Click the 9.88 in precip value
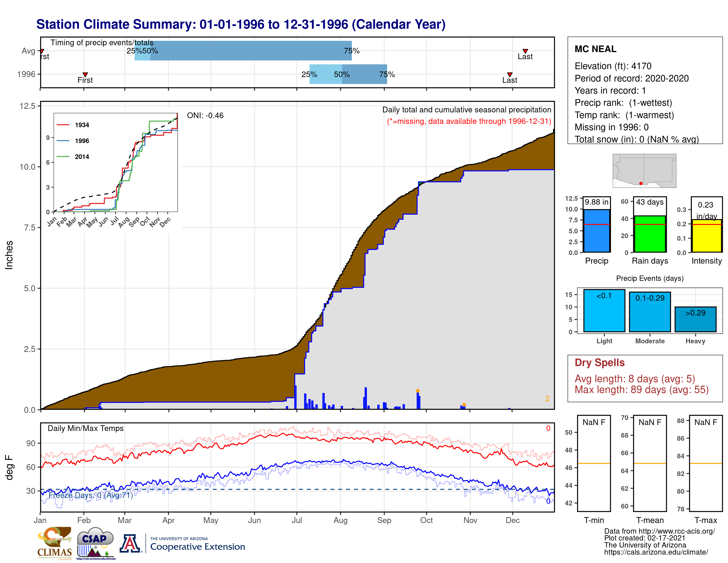 tap(597, 202)
